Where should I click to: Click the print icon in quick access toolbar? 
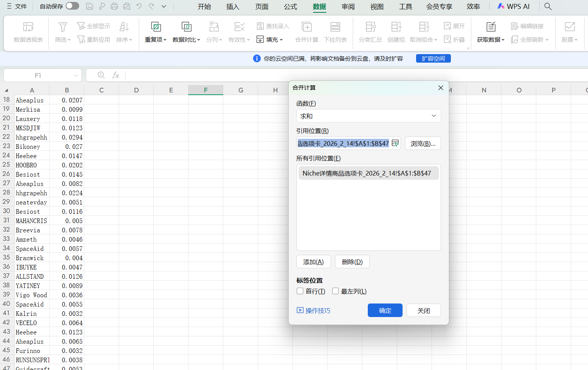[114, 7]
